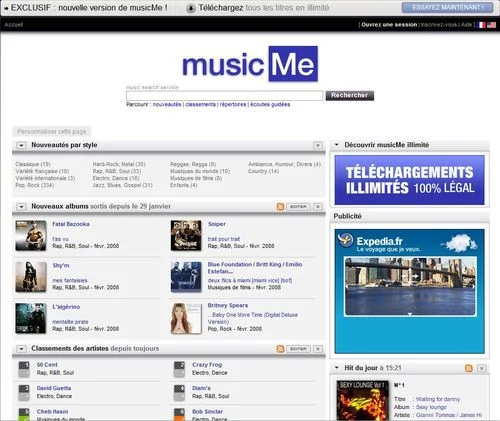Select Electro, Dance (16) style
500x421 pixels.
pyautogui.click(x=116, y=178)
